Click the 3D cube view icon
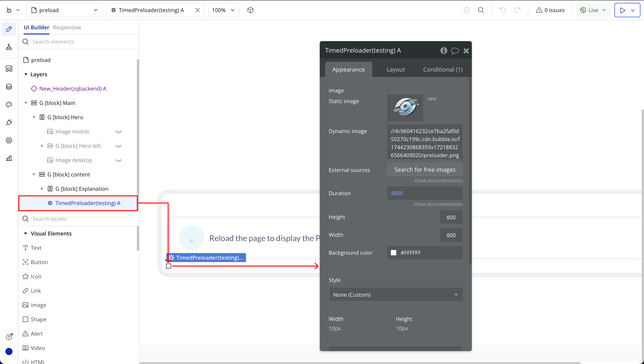 [x=250, y=10]
